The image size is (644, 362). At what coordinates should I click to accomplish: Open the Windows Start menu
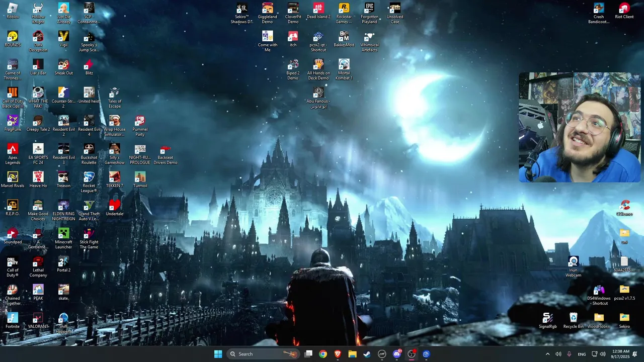pos(218,354)
